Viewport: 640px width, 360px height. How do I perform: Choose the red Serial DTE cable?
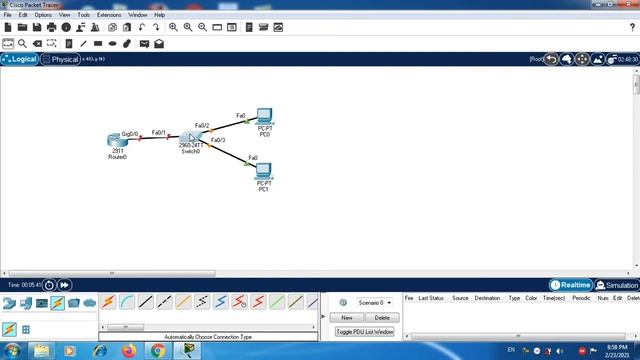coord(258,302)
